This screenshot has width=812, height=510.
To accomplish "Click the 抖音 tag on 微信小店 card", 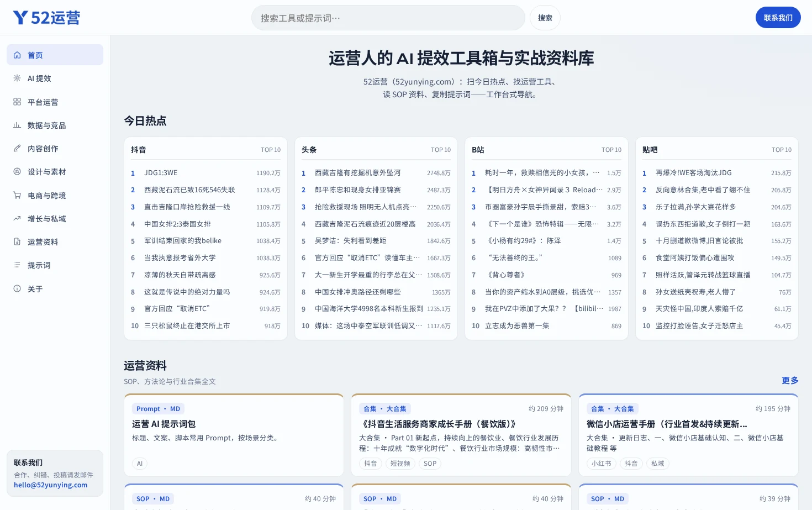I will 631,464.
